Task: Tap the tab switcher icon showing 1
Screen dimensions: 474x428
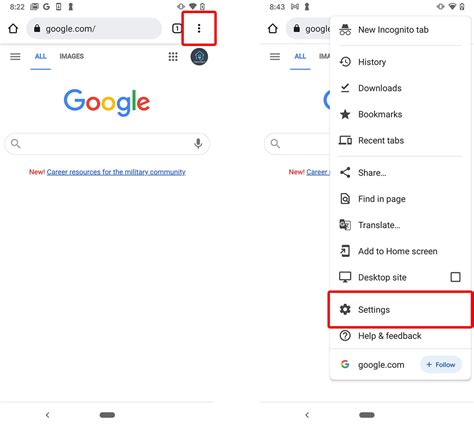Action: coord(177,29)
